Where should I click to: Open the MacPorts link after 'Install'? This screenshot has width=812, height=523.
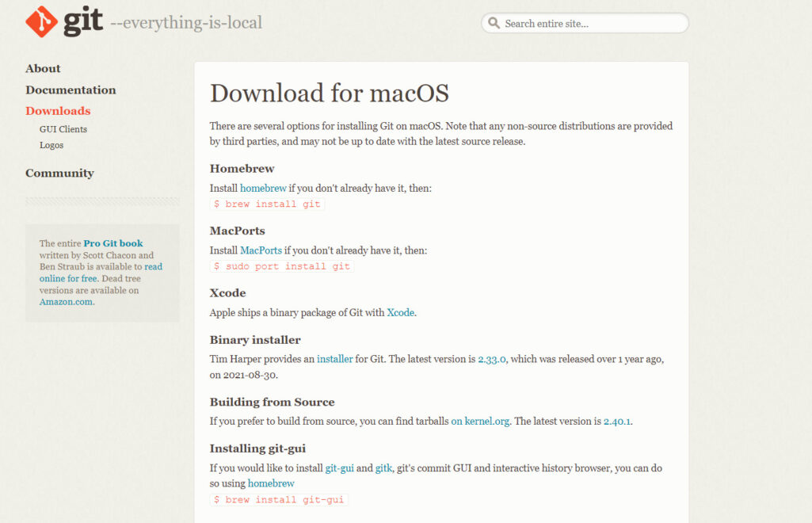point(261,250)
